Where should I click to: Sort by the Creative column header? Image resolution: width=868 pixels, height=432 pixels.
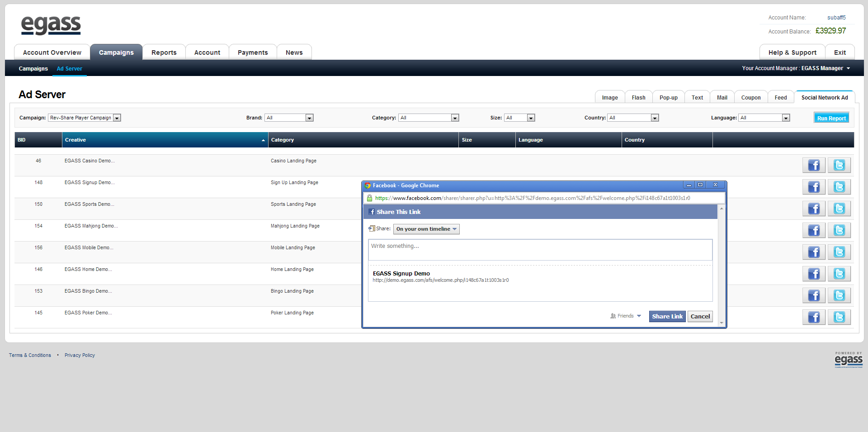coord(165,140)
